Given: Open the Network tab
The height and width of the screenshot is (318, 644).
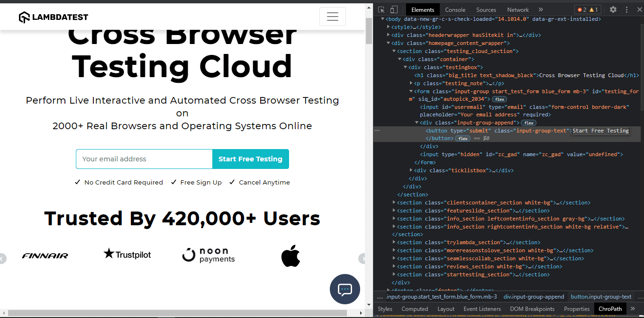Looking at the screenshot, I should [518, 9].
